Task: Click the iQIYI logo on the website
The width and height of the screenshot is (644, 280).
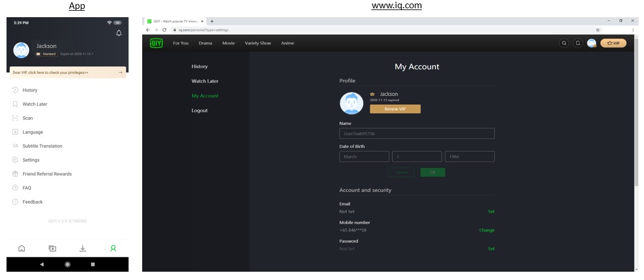Action: [x=156, y=43]
